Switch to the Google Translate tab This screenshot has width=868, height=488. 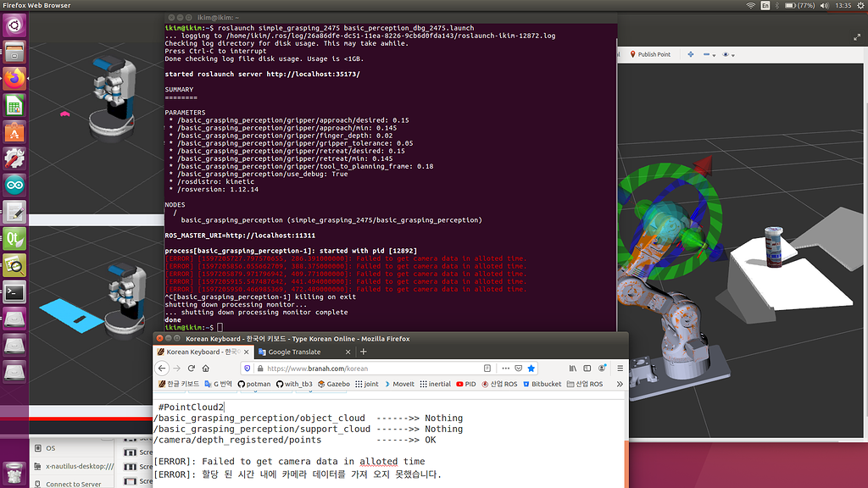click(x=294, y=352)
